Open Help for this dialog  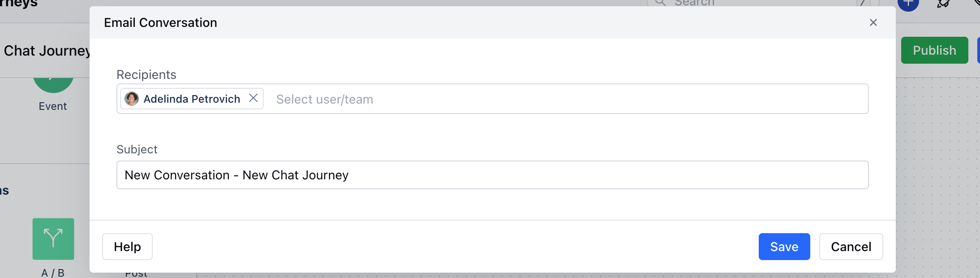[x=127, y=247]
